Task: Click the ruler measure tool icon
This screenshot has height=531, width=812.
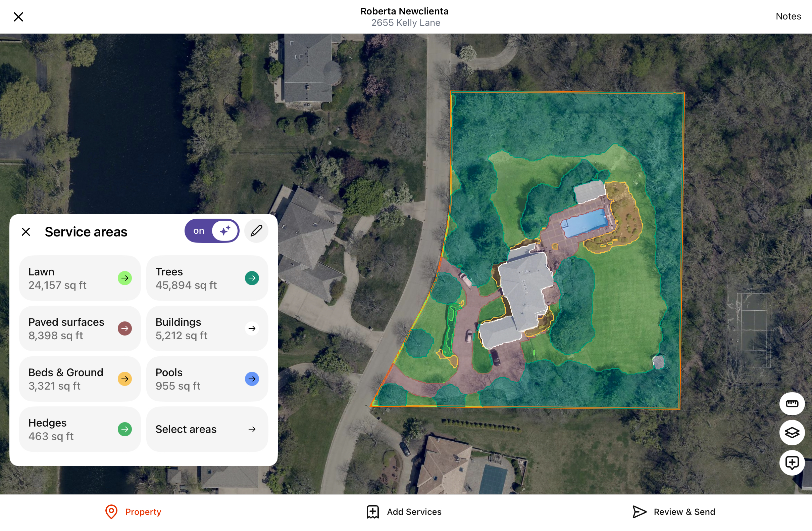Action: (792, 404)
